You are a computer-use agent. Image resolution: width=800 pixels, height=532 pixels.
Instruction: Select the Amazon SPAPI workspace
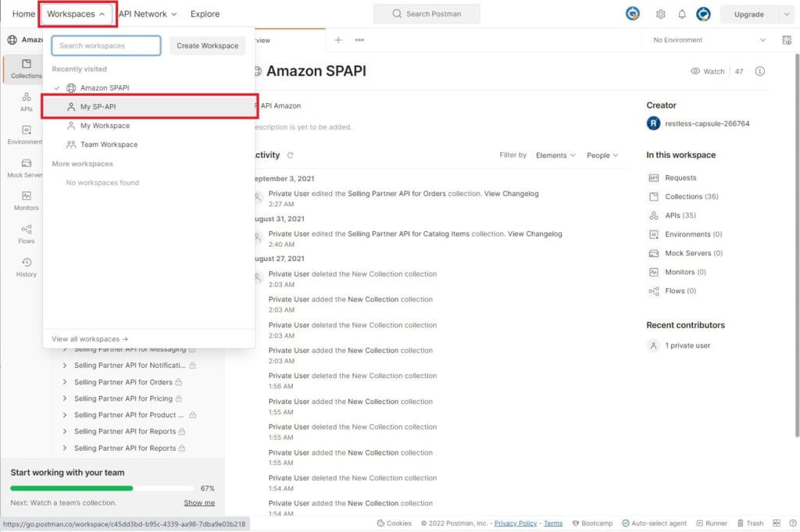pyautogui.click(x=148, y=87)
